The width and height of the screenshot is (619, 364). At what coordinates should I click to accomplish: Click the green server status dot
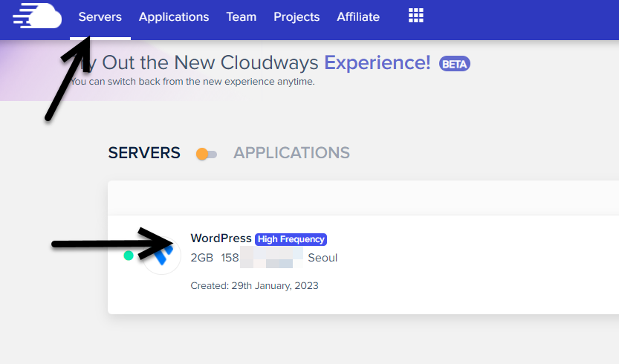(129, 256)
